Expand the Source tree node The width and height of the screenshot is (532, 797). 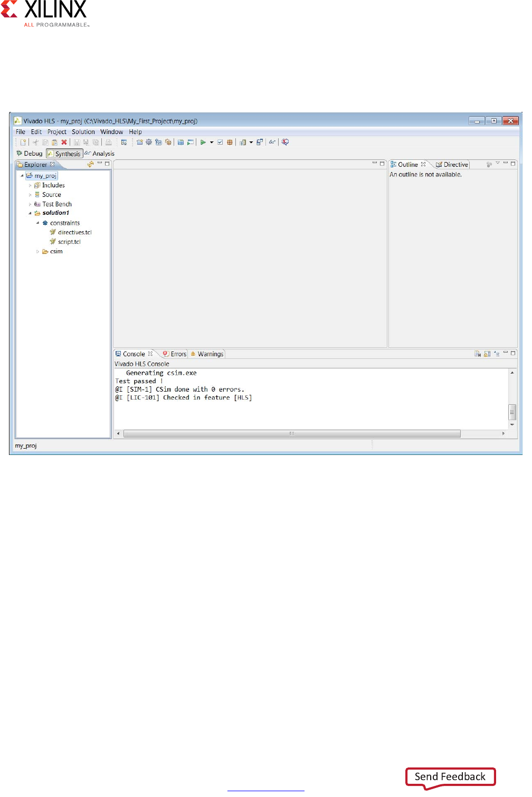point(30,195)
